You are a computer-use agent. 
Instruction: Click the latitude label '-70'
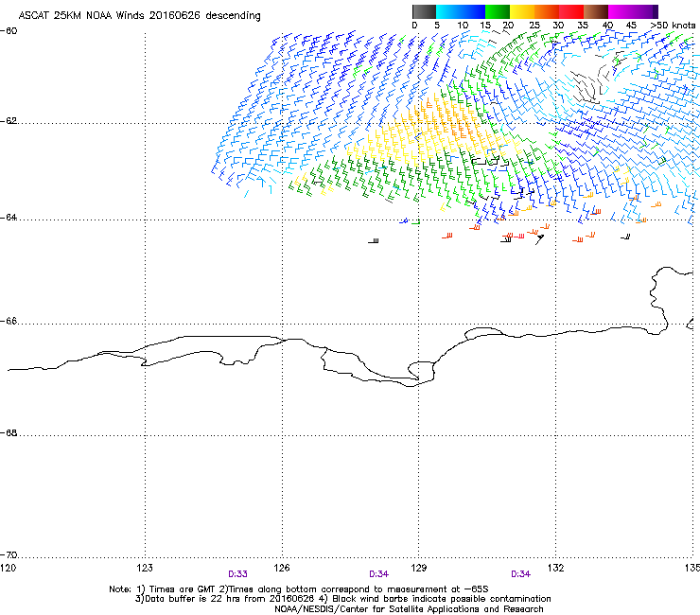(x=9, y=554)
